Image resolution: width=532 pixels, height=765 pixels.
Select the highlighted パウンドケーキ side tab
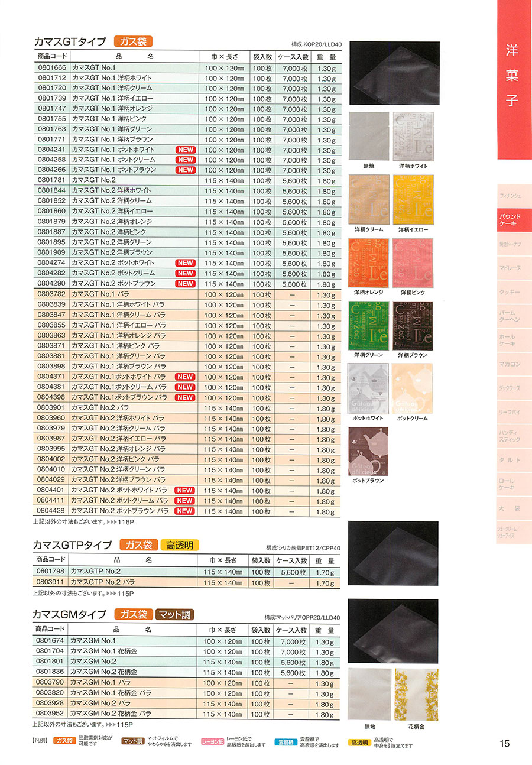tap(514, 219)
